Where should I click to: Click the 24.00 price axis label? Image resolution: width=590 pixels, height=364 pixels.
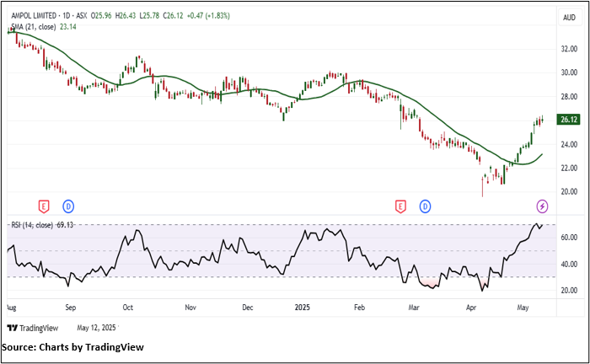coord(569,144)
